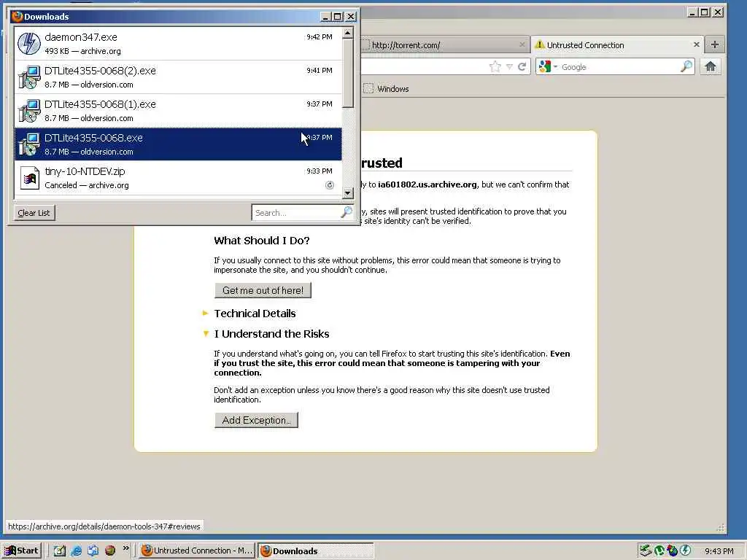The image size is (747, 560).
Task: Click the third system tray icon
Action: click(673, 551)
